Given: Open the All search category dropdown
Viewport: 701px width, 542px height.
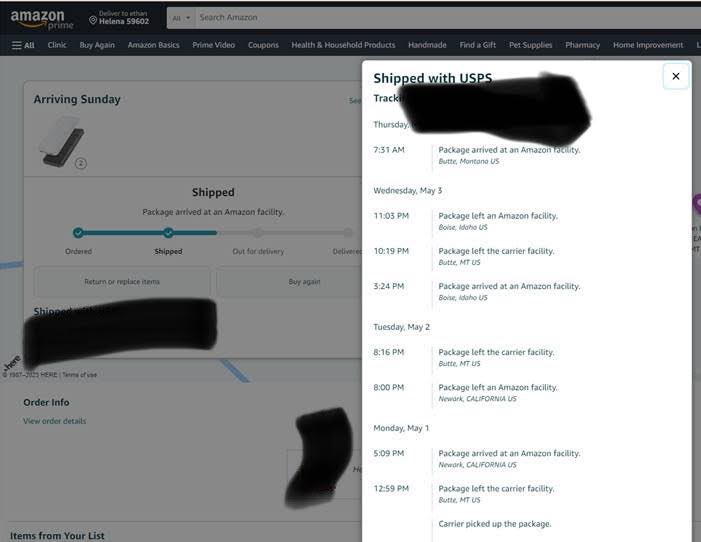Looking at the screenshot, I should coord(181,18).
